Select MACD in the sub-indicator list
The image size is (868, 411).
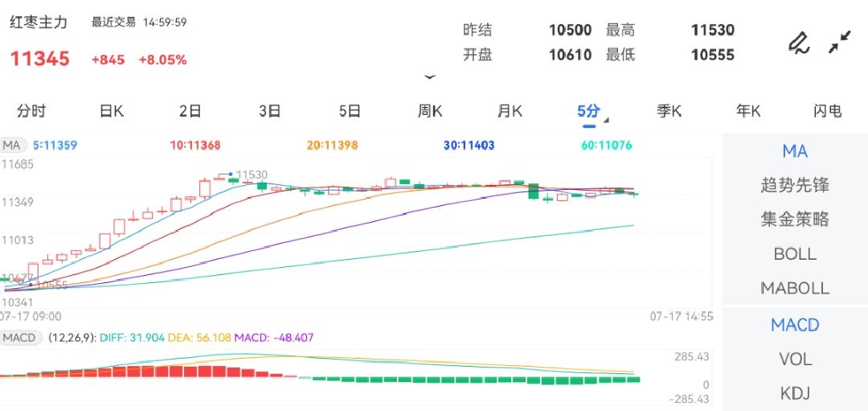(795, 325)
